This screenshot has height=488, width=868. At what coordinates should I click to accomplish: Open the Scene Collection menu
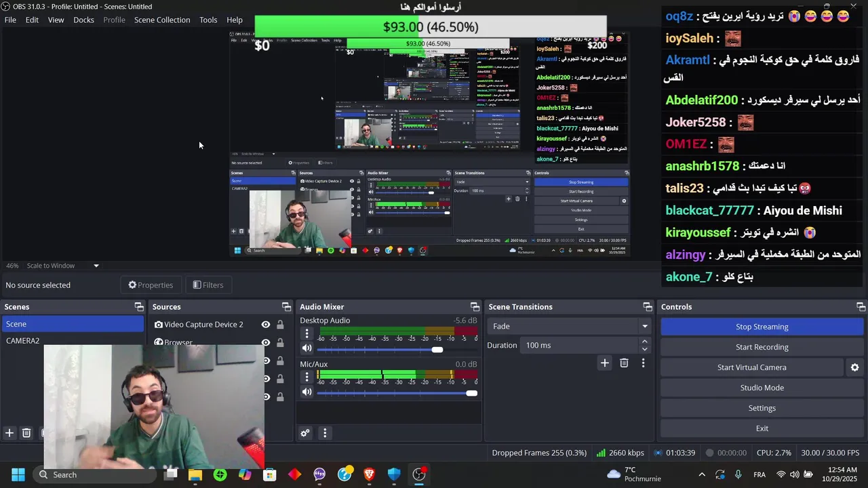click(x=162, y=20)
